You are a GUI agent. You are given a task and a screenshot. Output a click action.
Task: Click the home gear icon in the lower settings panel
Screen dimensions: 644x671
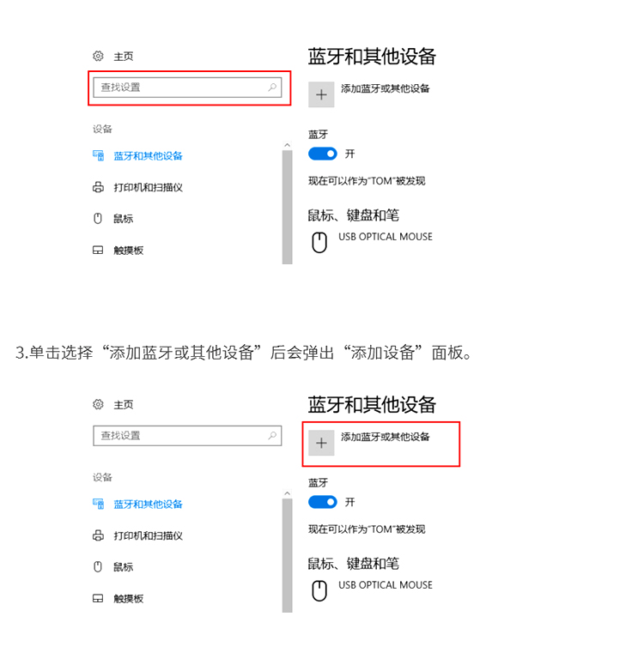[98, 404]
